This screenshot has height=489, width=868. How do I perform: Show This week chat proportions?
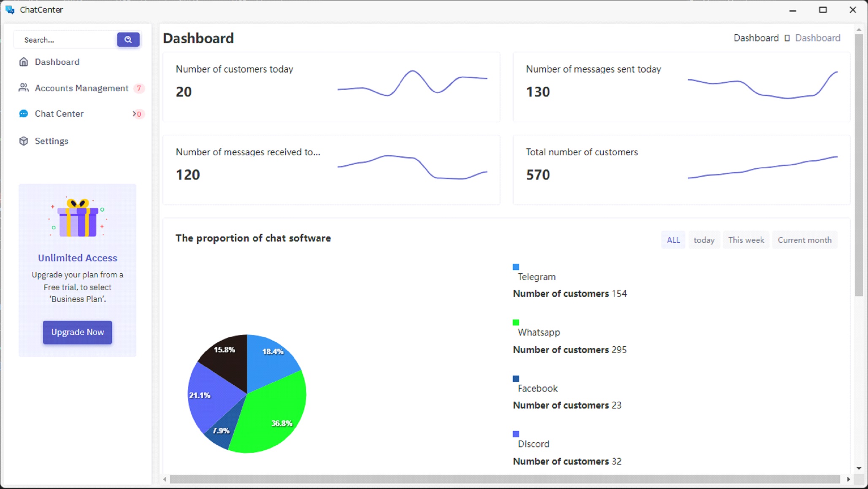(x=746, y=240)
